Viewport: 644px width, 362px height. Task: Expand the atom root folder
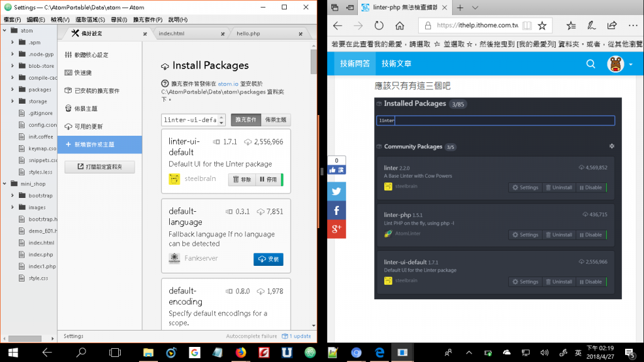point(4,30)
